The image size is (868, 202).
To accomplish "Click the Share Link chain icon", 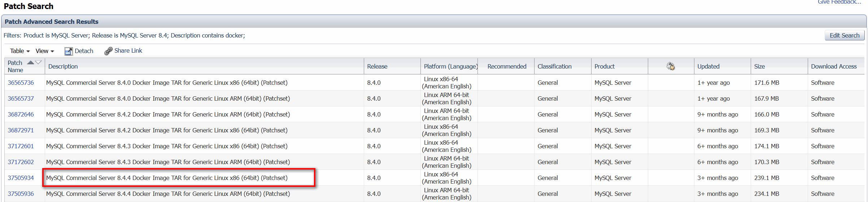I will point(108,51).
